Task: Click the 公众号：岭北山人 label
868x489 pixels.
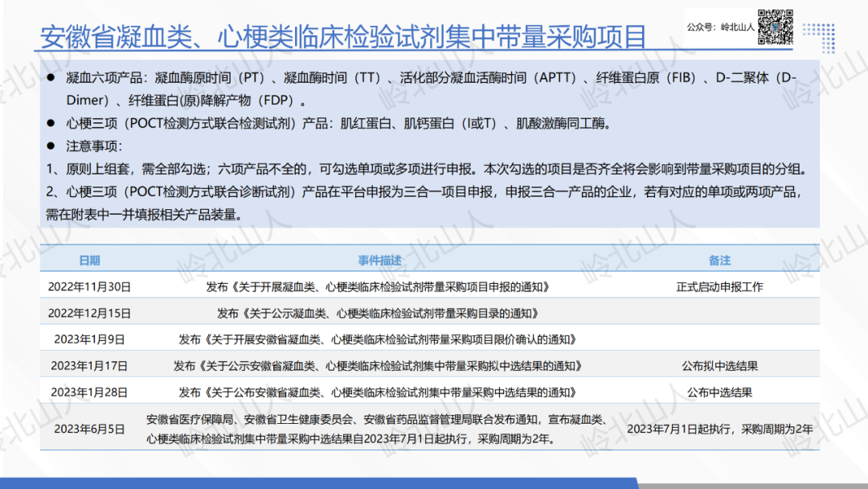Action: click(720, 27)
